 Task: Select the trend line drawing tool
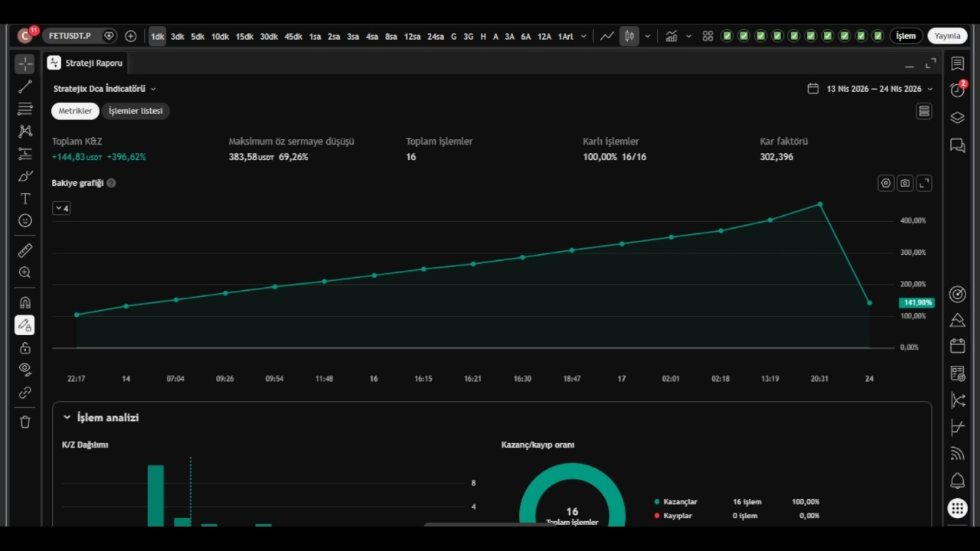(x=25, y=86)
